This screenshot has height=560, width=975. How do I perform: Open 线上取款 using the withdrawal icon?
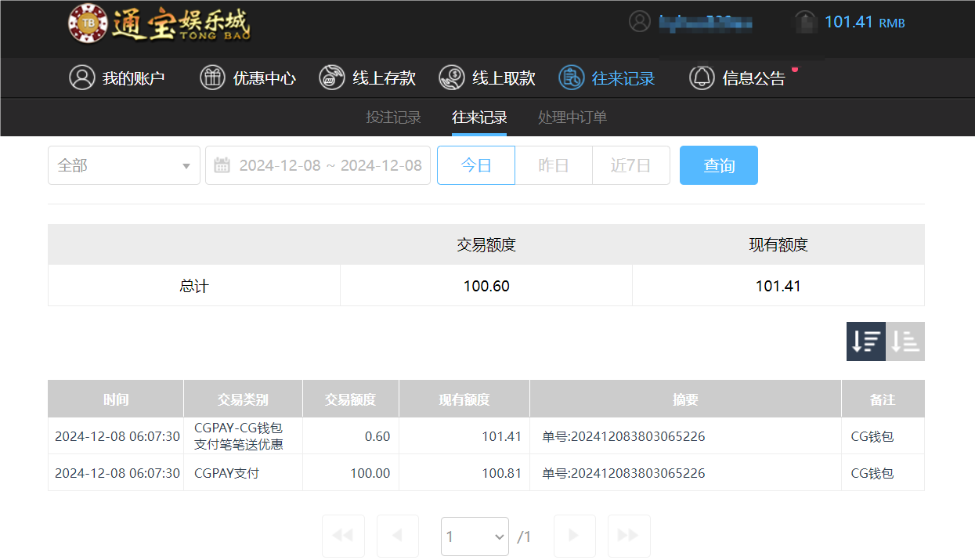(450, 78)
